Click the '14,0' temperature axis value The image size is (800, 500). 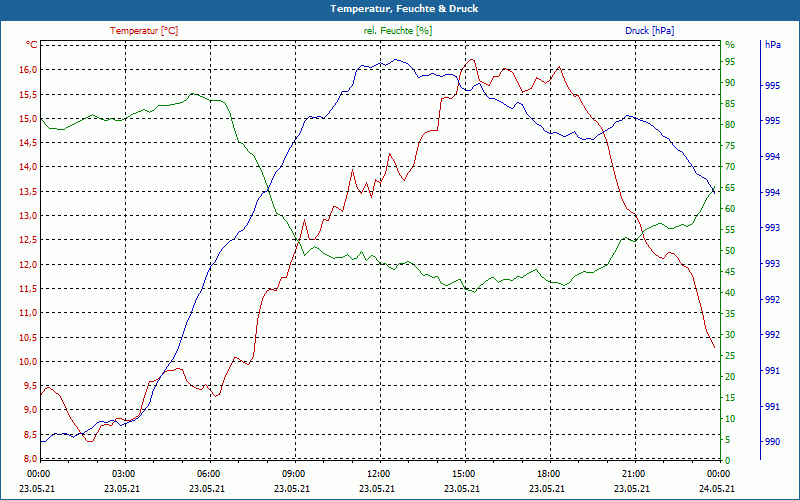click(x=28, y=167)
